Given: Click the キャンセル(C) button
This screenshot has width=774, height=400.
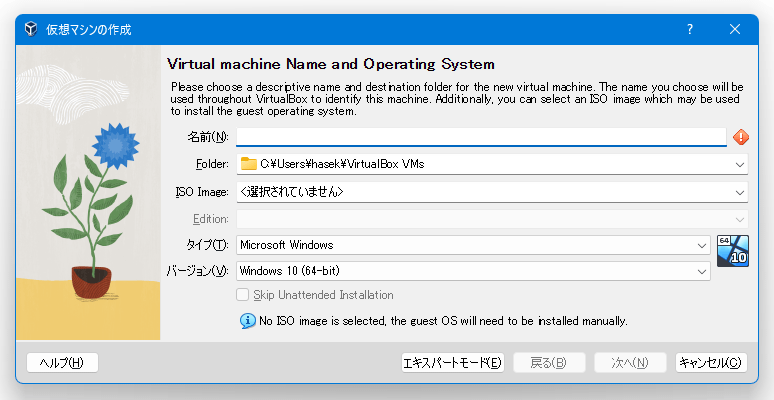Looking at the screenshot, I should point(711,363).
